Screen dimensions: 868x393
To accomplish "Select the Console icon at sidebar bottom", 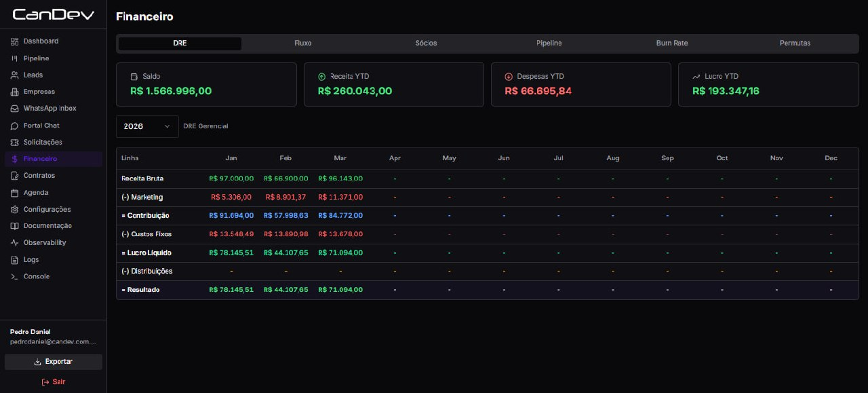I will tap(14, 276).
